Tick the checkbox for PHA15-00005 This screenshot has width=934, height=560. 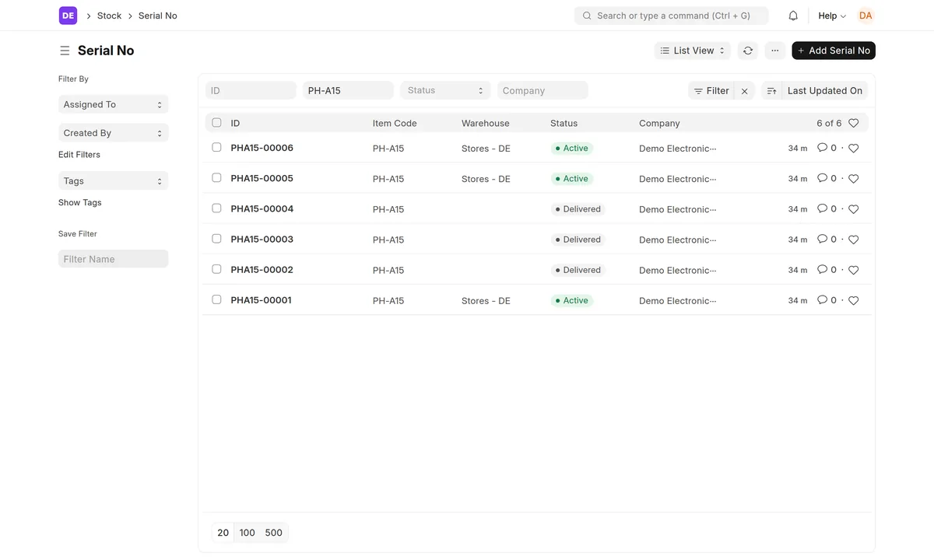216,177
